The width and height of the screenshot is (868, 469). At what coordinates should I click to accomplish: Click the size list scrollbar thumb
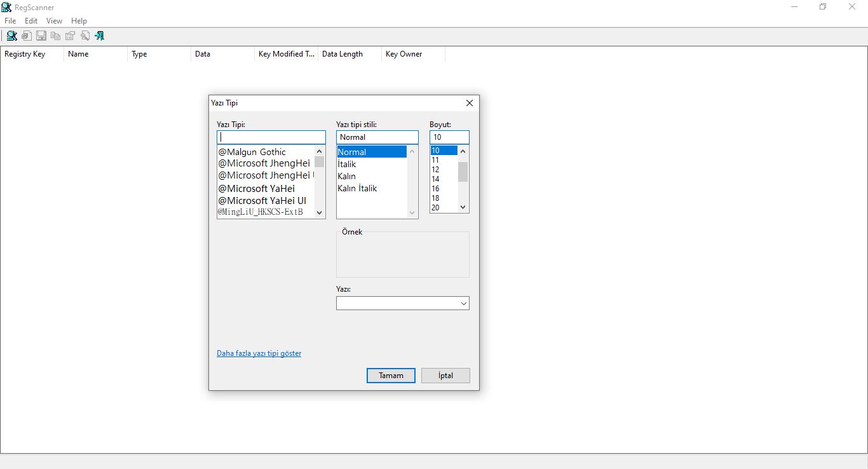[x=463, y=172]
